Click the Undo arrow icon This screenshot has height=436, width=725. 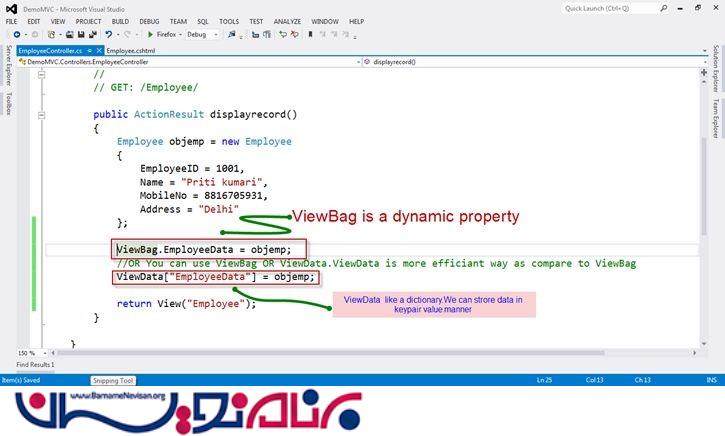coord(107,34)
